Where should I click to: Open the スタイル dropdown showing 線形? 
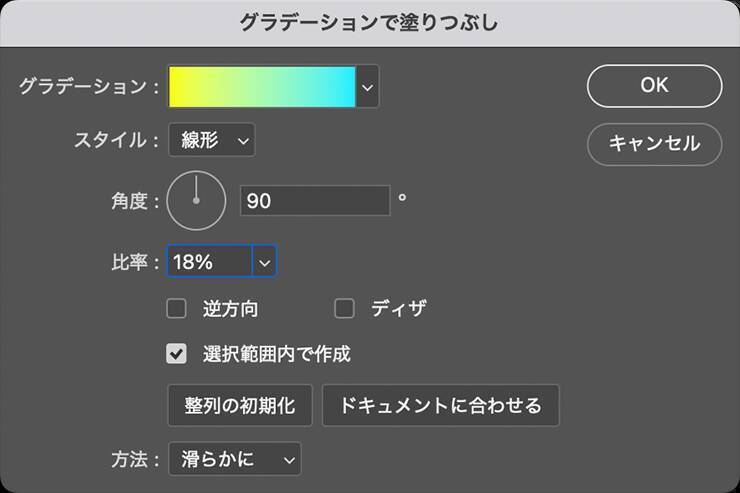212,140
